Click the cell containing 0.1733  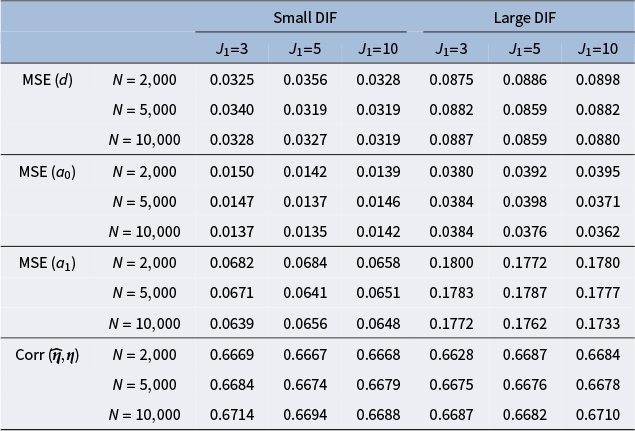tap(596, 323)
